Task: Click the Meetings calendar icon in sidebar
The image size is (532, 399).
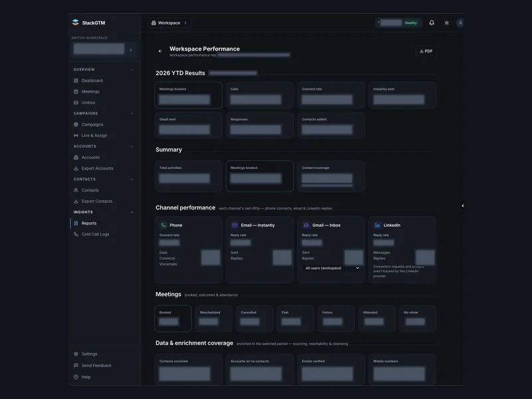Action: 76,91
